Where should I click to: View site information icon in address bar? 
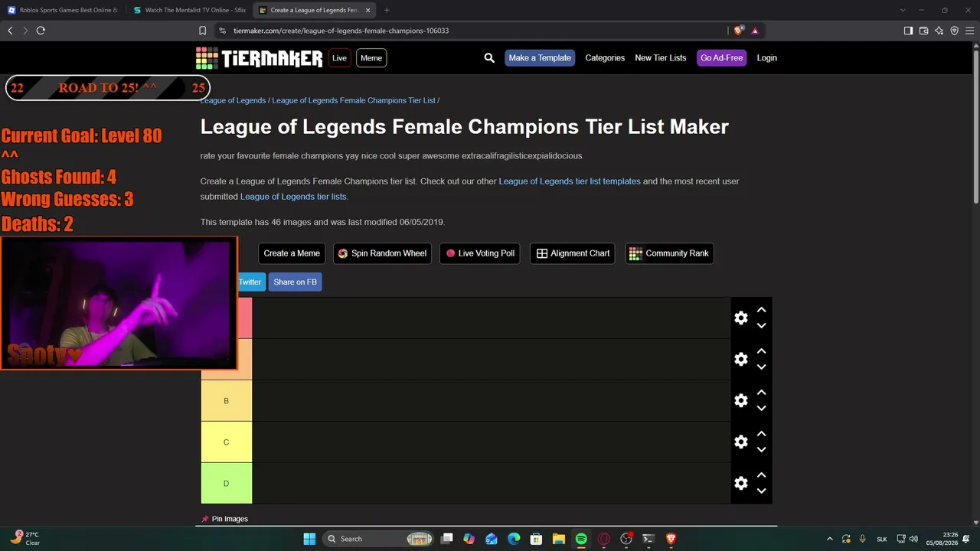[x=222, y=31]
